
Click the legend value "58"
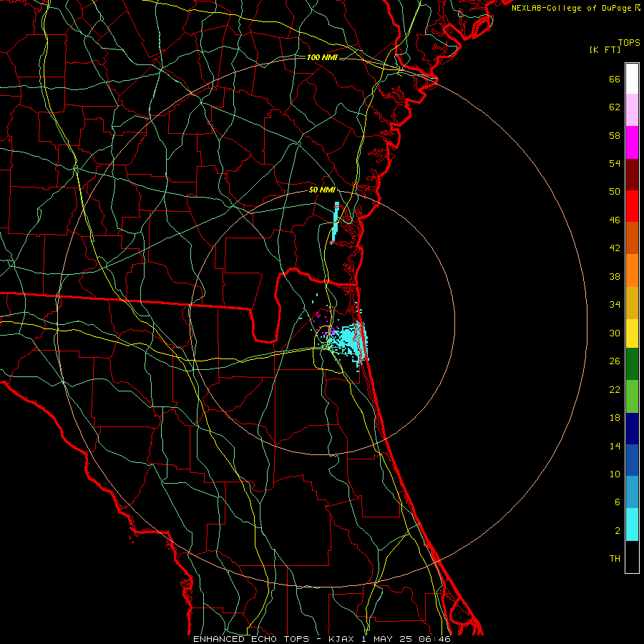pos(615,135)
